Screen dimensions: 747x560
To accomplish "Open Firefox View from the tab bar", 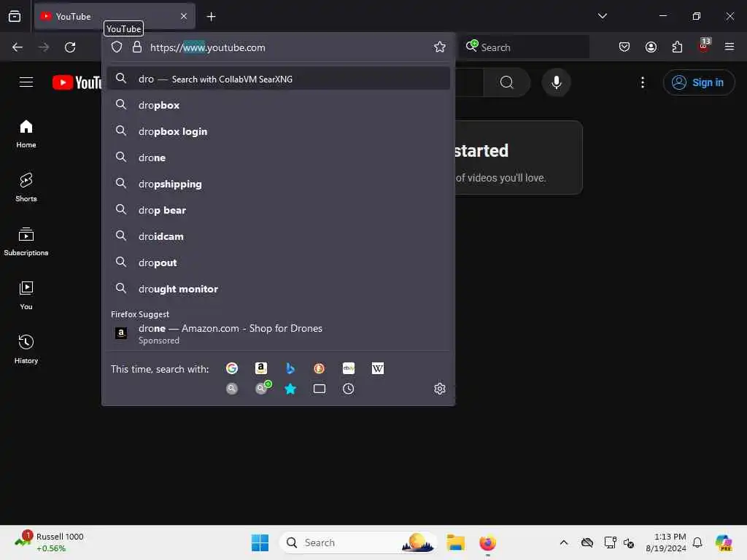I will click(15, 16).
